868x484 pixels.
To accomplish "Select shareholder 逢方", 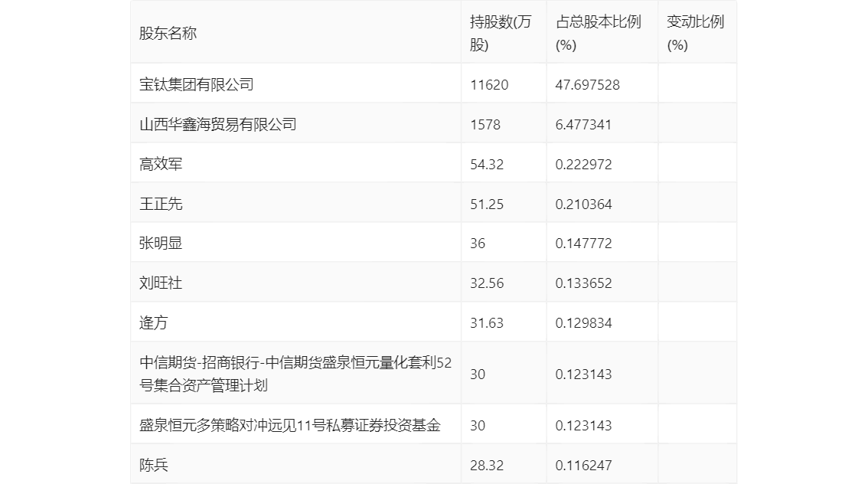I will [x=153, y=323].
